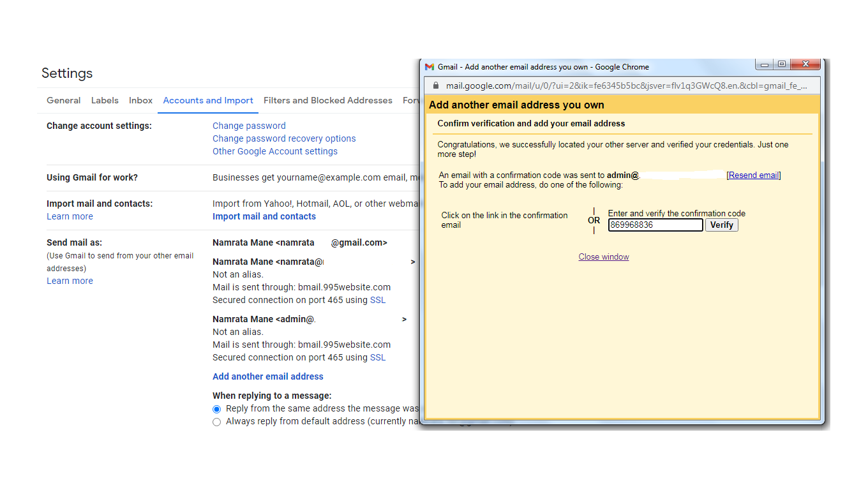Select the Accounts and Import tab
868x490 pixels.
pos(208,100)
